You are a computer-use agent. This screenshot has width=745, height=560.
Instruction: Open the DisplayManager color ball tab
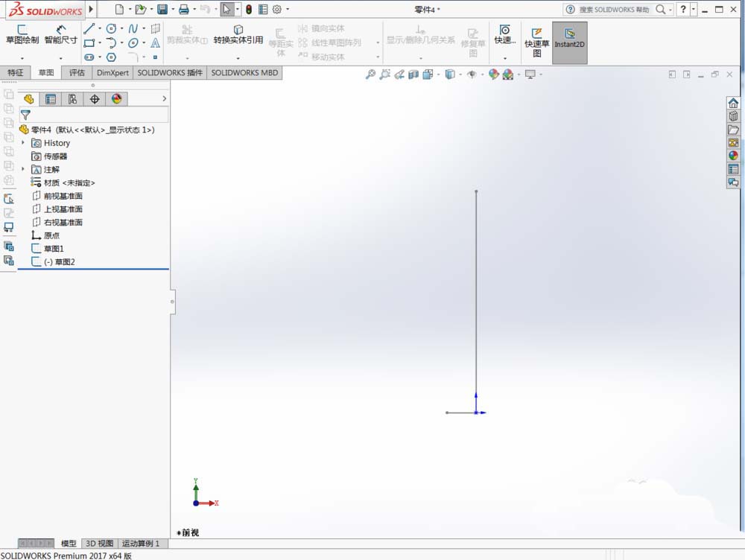click(x=116, y=99)
